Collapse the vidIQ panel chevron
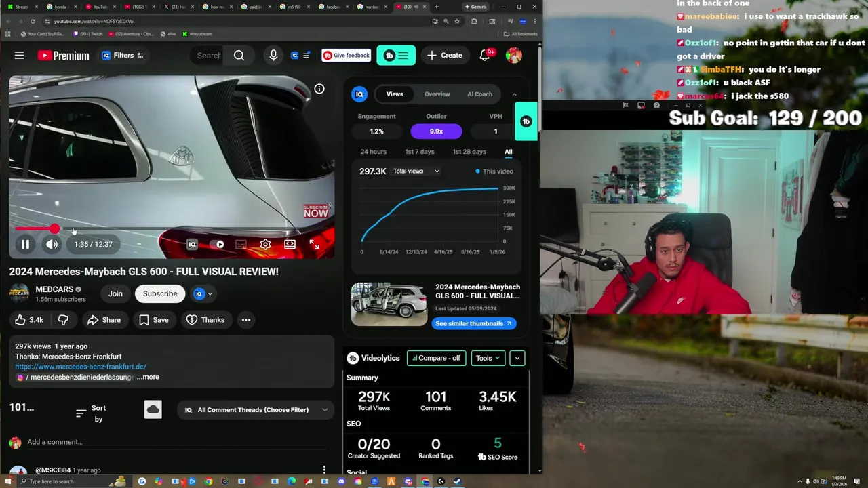 point(514,94)
